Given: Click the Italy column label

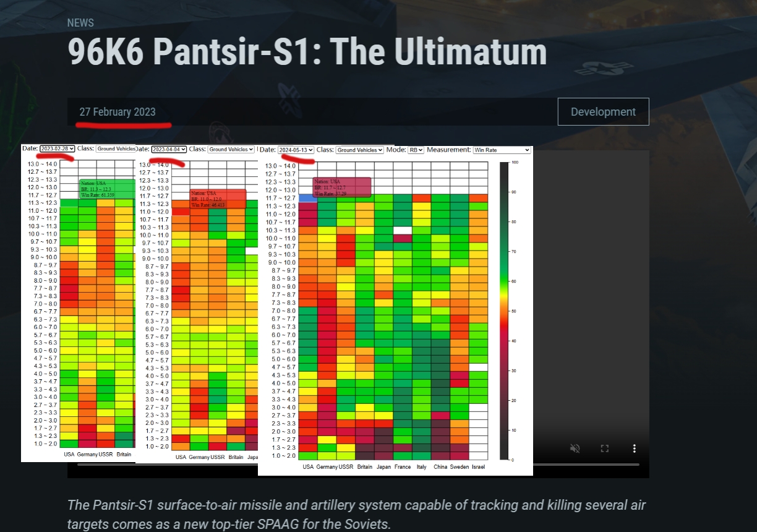Looking at the screenshot, I should click(421, 467).
